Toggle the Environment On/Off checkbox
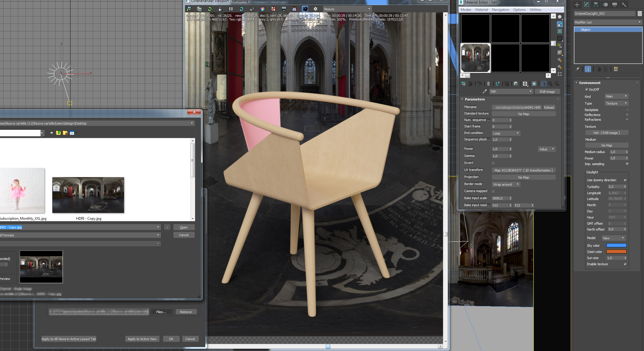Viewport: 644px width, 351px height. (x=586, y=89)
